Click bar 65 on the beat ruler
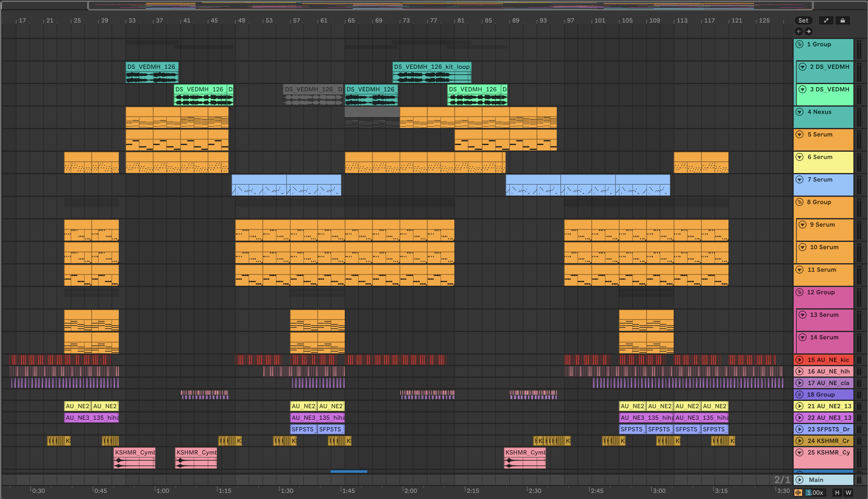 pyautogui.click(x=351, y=21)
